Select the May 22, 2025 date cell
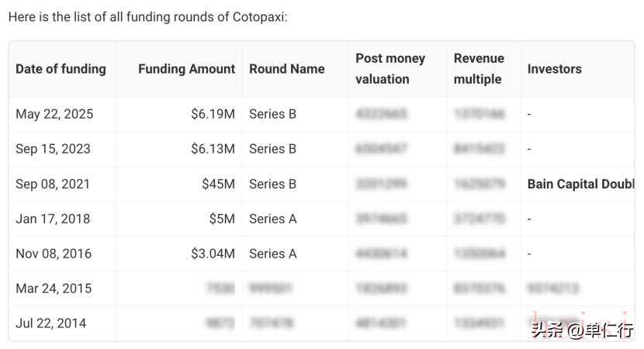The width and height of the screenshot is (644, 349). click(54, 114)
